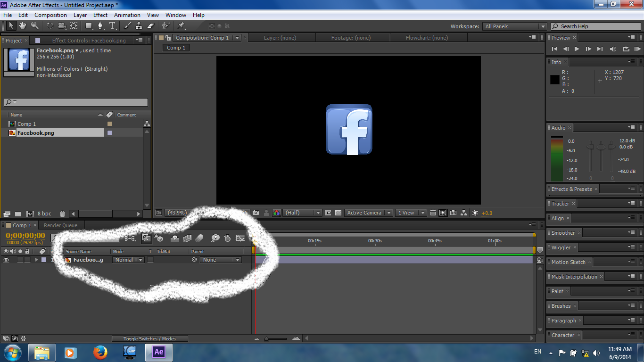Select the Hand tool
The image size is (644, 362).
23,25
